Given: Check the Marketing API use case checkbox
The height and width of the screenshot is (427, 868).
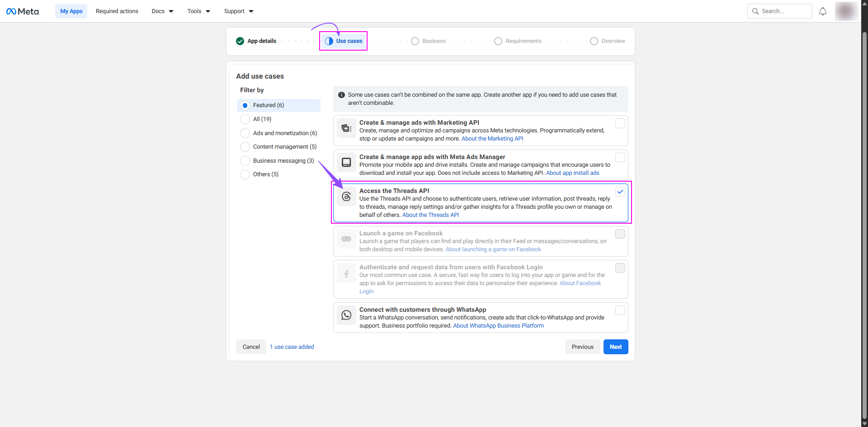Looking at the screenshot, I should [x=620, y=123].
